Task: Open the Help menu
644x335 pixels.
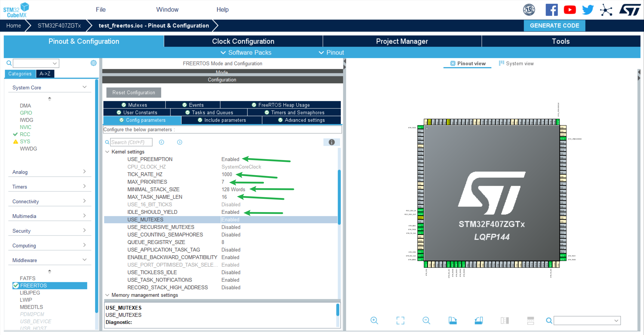Action: tap(222, 10)
